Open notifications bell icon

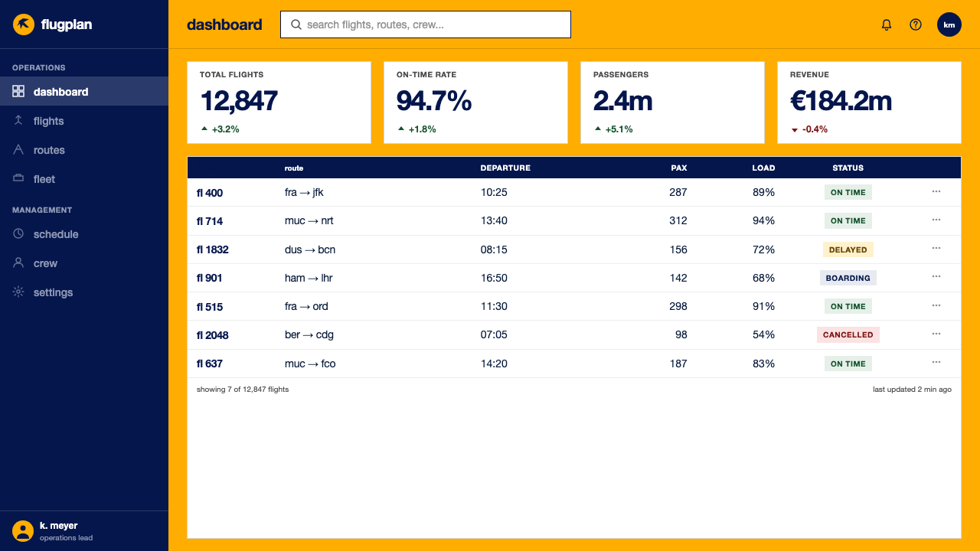(887, 24)
